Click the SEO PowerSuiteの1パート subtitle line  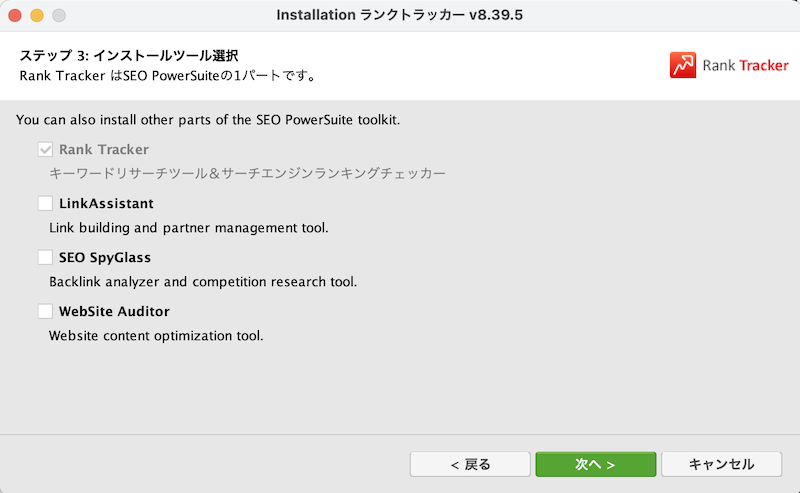click(x=168, y=76)
